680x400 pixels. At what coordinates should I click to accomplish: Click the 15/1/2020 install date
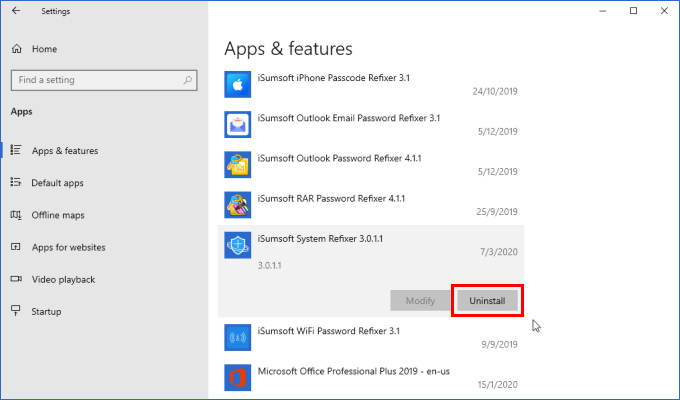(497, 384)
